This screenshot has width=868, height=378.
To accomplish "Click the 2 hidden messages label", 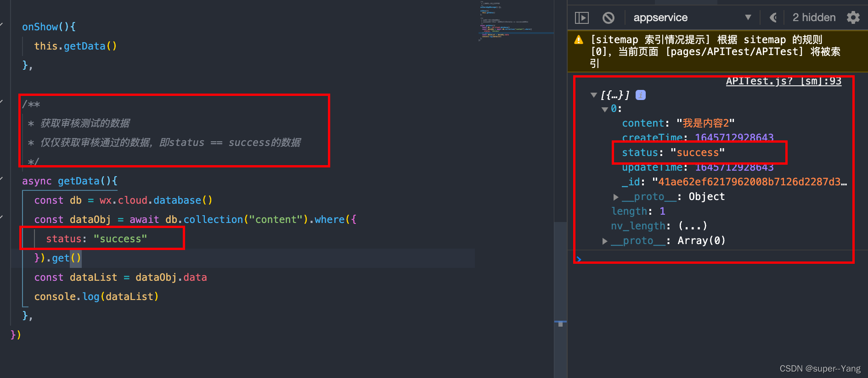I will click(x=814, y=17).
